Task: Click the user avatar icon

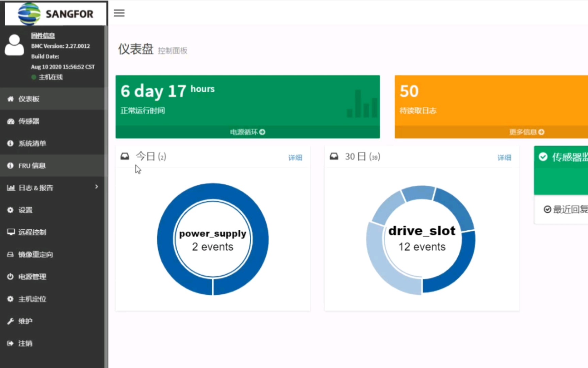Action: coord(14,45)
